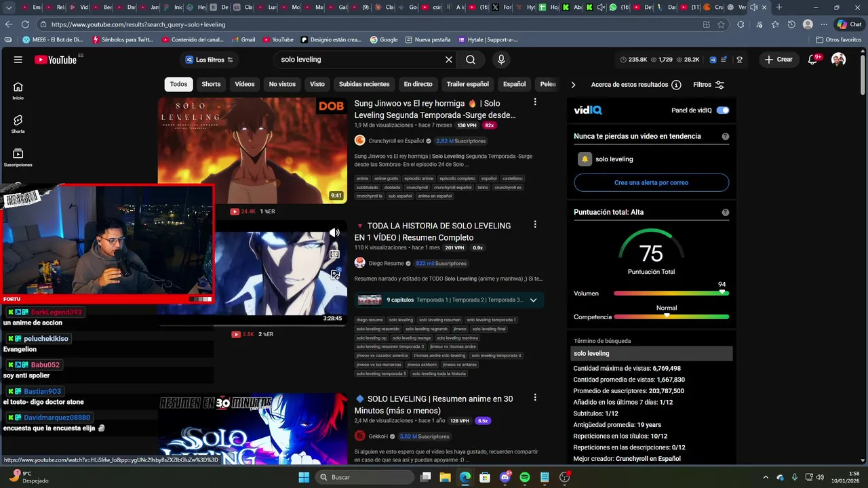The image size is (868, 488).
Task: Open Crunchyroll en Español channel avatar
Action: click(359, 141)
